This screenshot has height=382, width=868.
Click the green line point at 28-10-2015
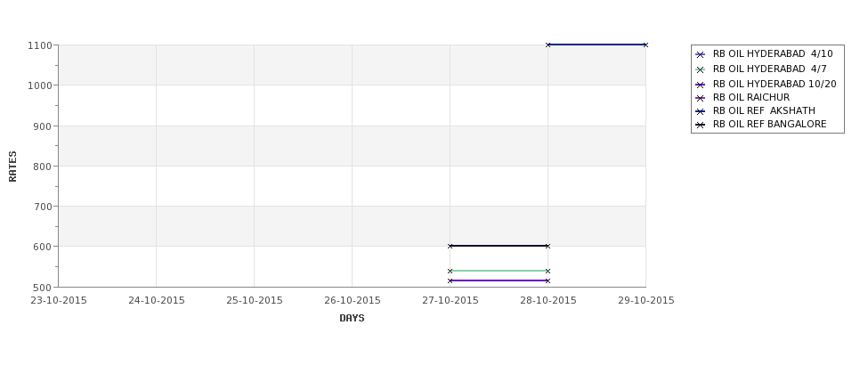(548, 271)
